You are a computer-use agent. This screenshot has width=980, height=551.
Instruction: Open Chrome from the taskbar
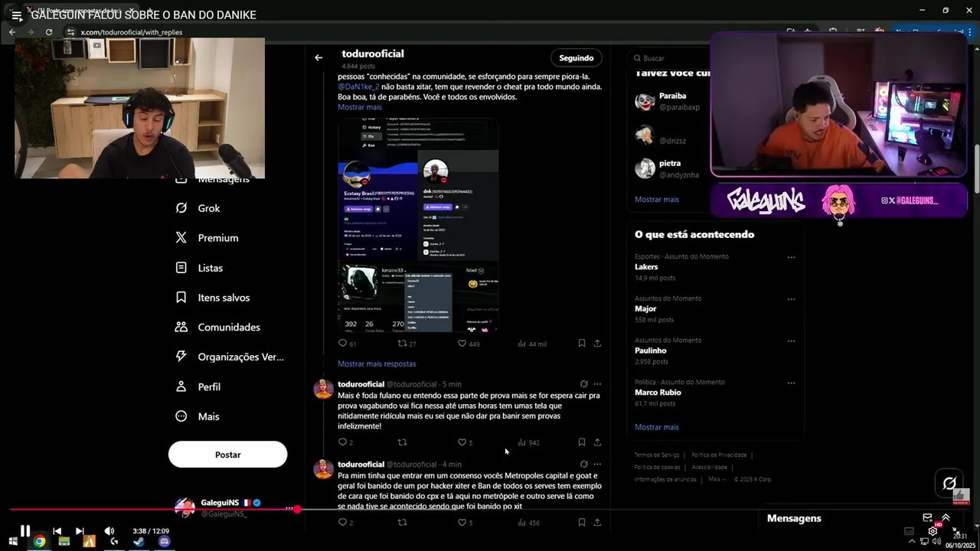[x=39, y=541]
